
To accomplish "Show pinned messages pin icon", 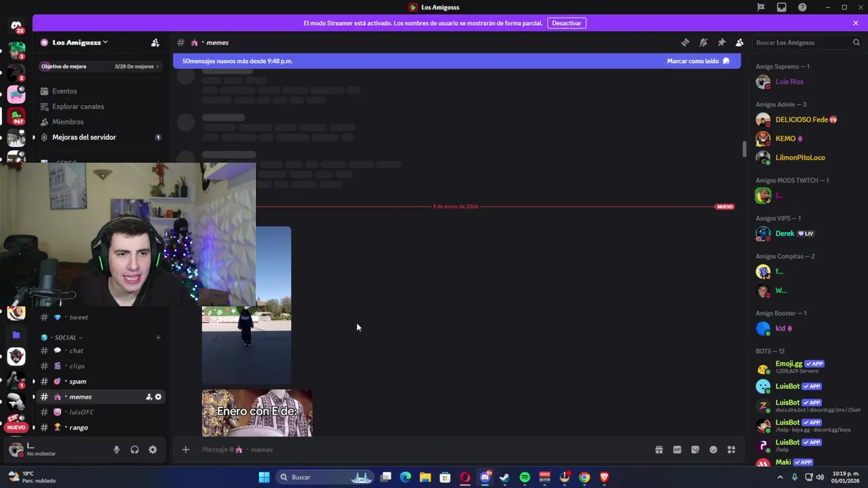I will 722,42.
